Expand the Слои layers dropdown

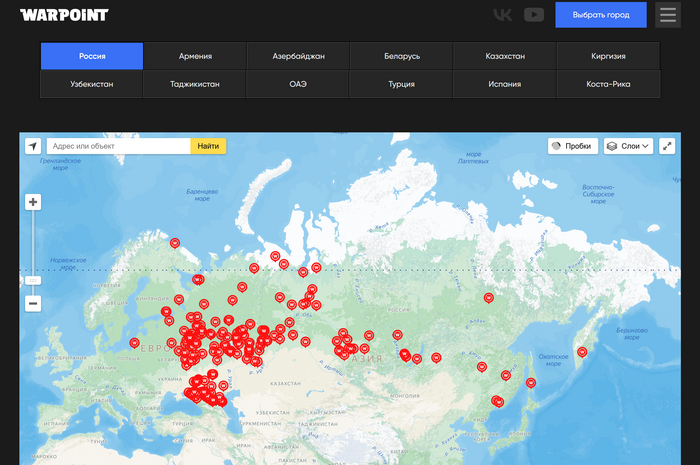[628, 146]
